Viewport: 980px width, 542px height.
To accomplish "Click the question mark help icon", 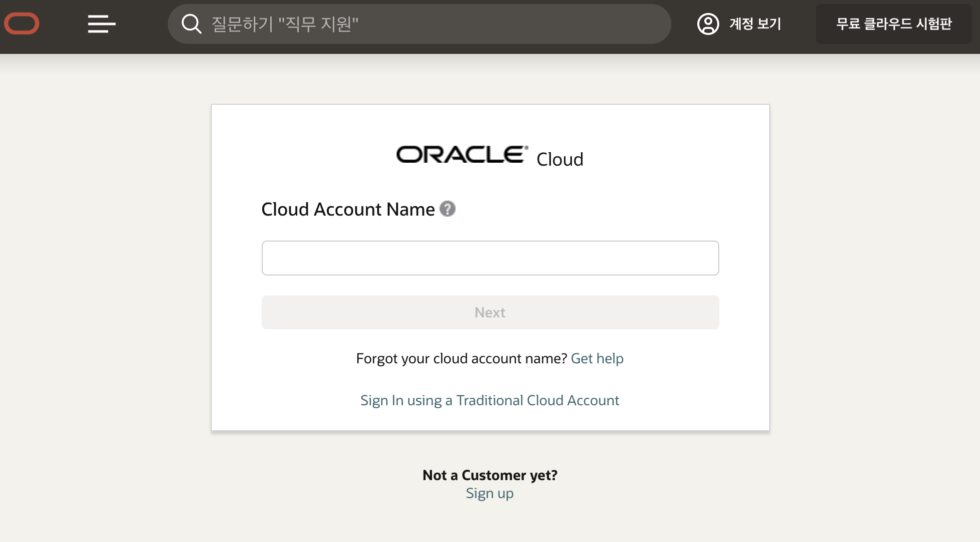I will coord(448,209).
